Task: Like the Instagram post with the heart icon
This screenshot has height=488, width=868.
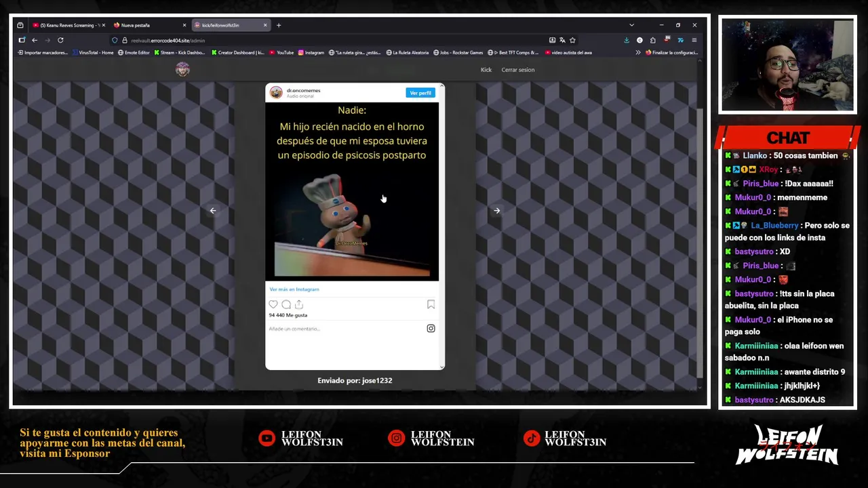Action: (x=273, y=304)
